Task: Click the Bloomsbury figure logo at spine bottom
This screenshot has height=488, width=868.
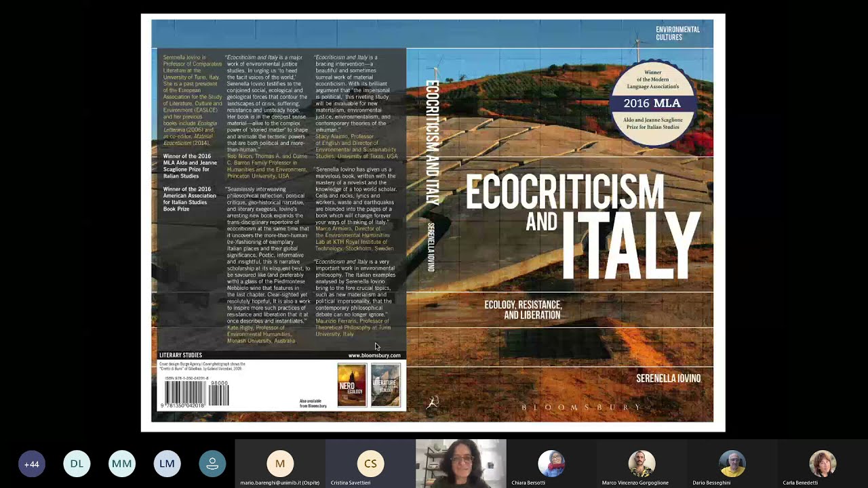Action: 433,403
